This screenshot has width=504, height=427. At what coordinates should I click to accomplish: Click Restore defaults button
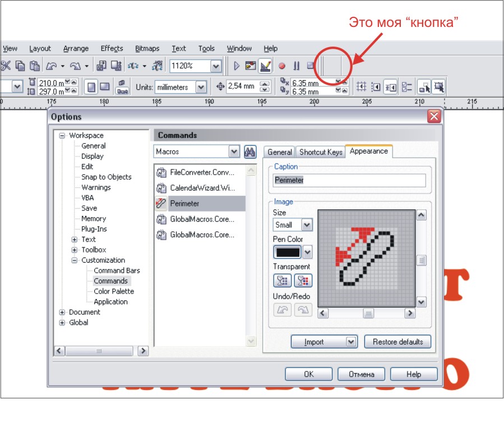click(x=397, y=342)
